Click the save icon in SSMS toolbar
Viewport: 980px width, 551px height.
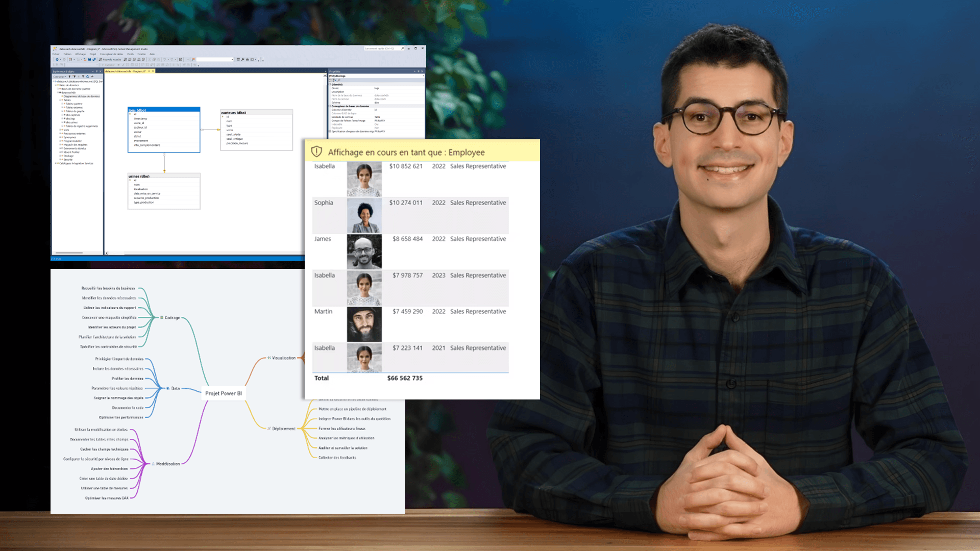coord(89,60)
